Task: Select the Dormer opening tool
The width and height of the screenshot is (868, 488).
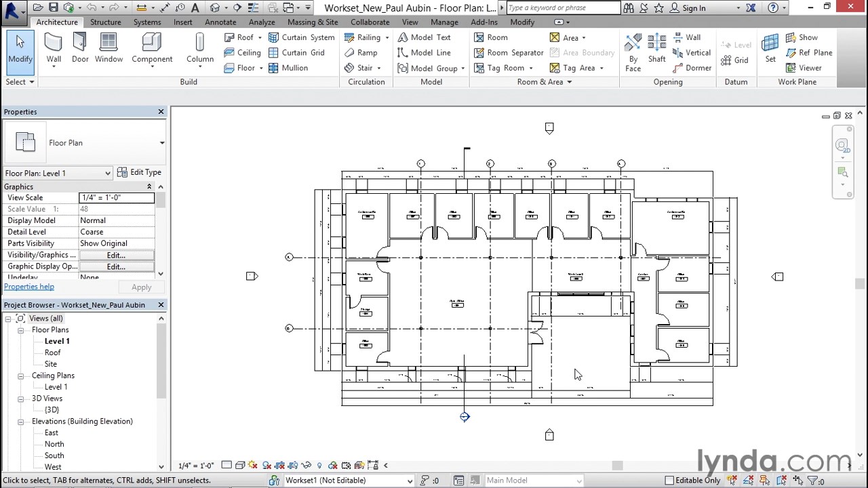Action: coord(692,68)
